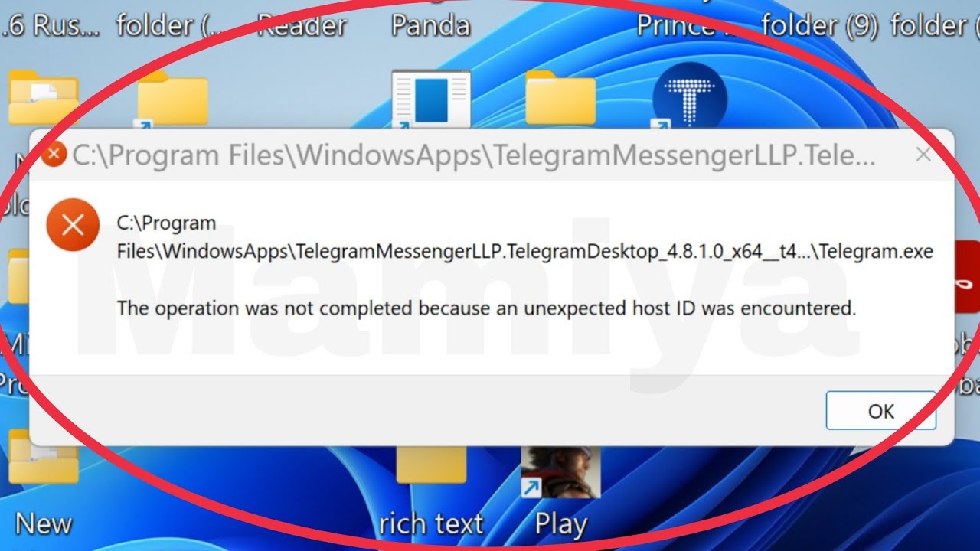Click the rich text file label

pyautogui.click(x=431, y=524)
